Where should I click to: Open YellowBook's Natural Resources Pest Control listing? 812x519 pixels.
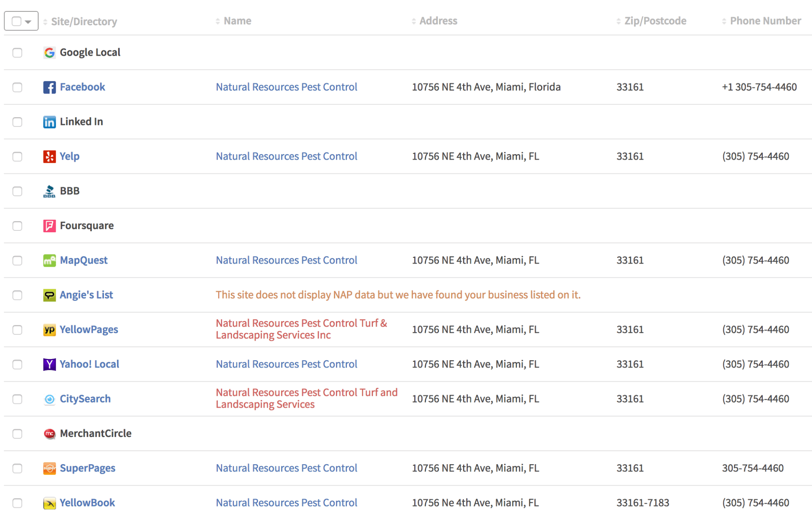[x=286, y=503]
